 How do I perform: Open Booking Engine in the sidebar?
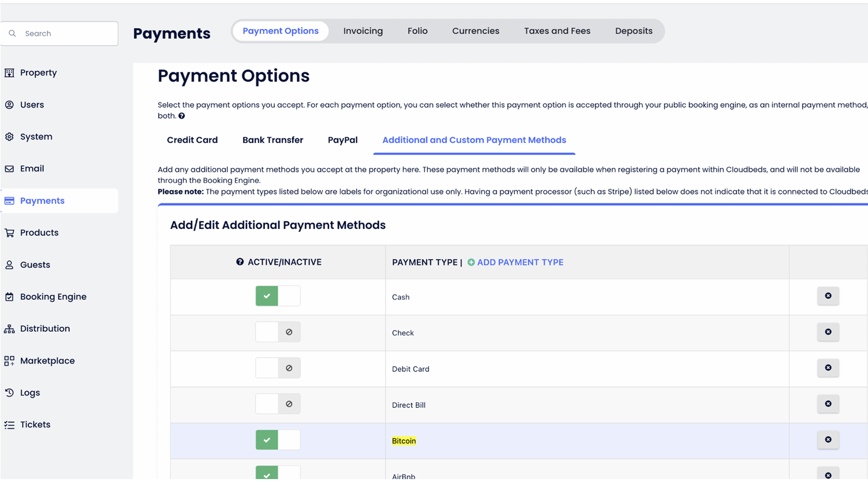coord(53,297)
